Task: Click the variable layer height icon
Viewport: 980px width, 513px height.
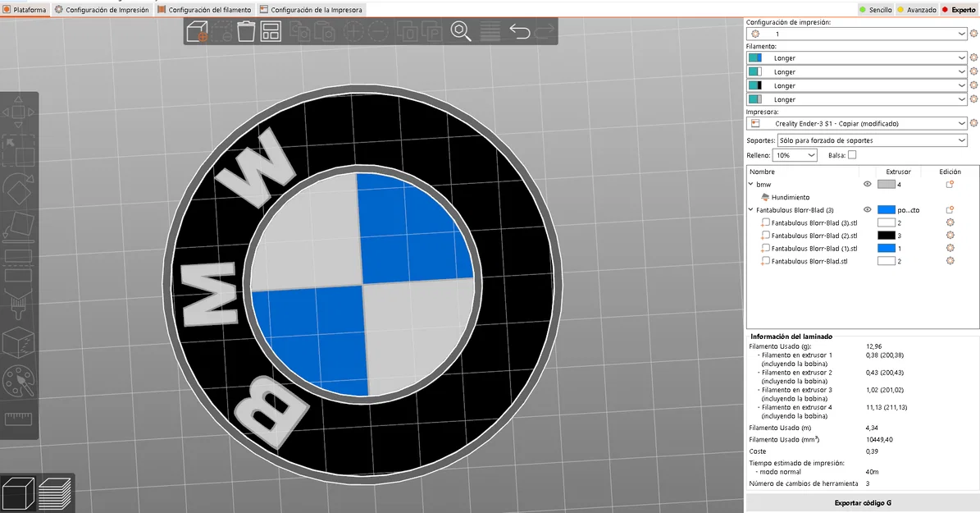Action: pyautogui.click(x=490, y=31)
